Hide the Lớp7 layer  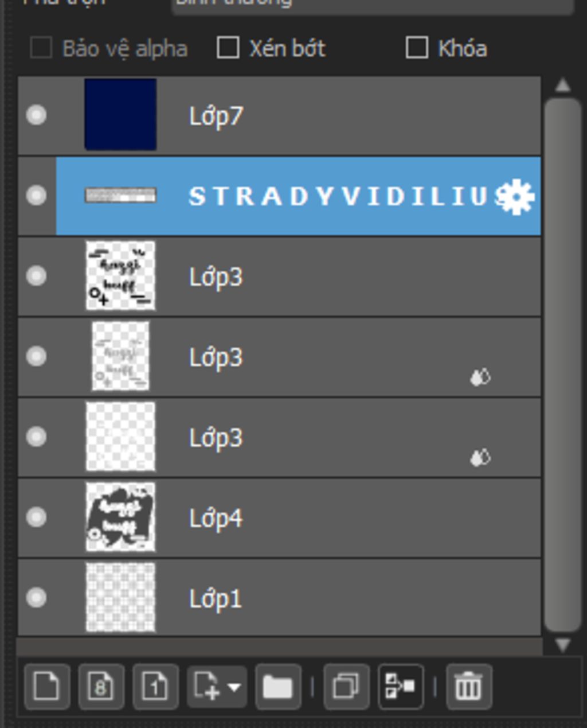pos(37,115)
